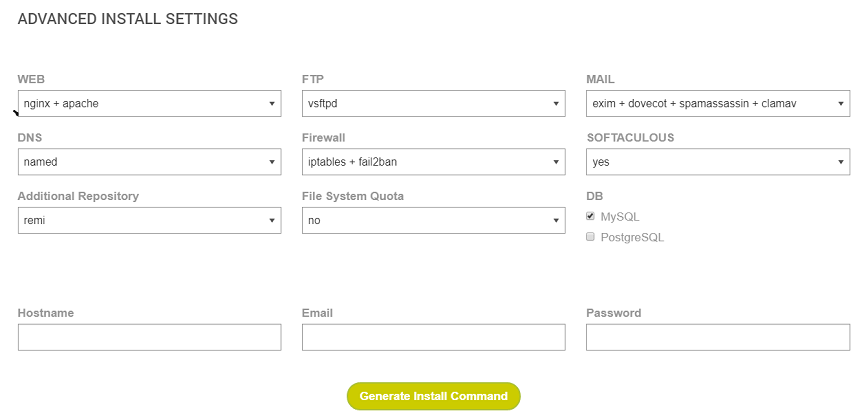
Task: Expand the File System Quota dropdown
Action: 433,220
